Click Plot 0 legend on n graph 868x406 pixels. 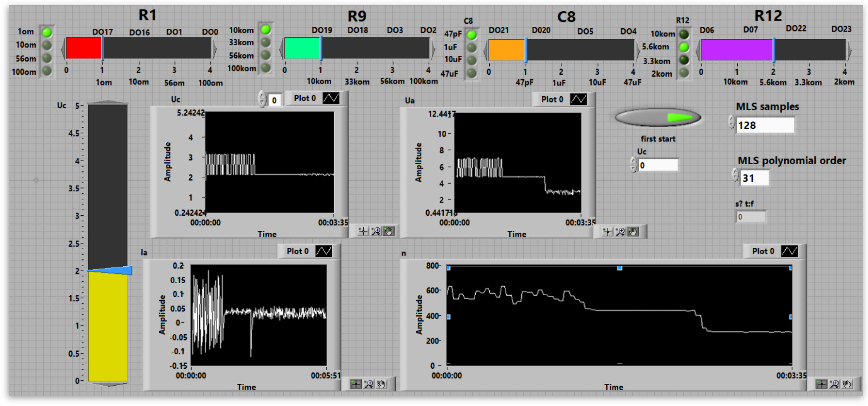763,251
